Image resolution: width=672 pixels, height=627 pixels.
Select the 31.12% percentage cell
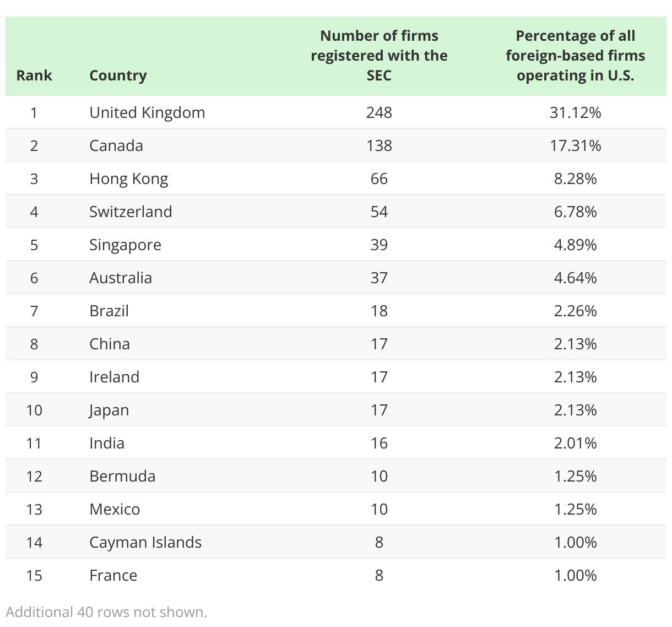click(575, 112)
